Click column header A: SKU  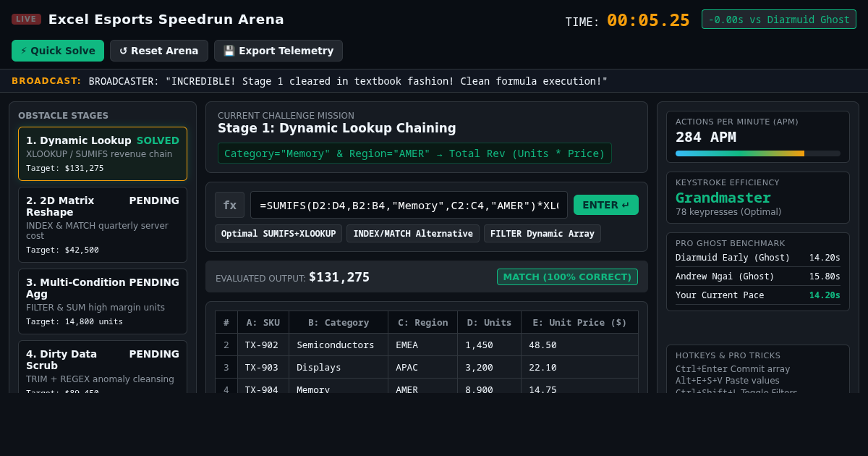click(x=263, y=322)
